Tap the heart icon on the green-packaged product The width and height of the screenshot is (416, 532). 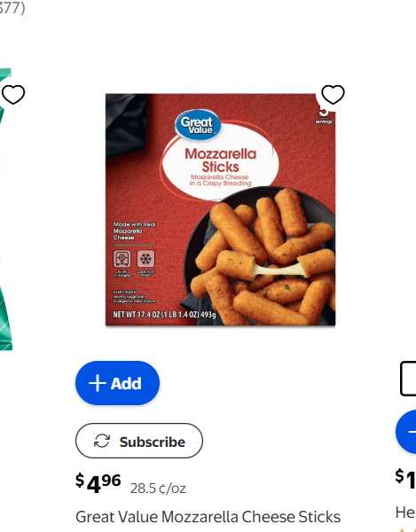[x=13, y=94]
